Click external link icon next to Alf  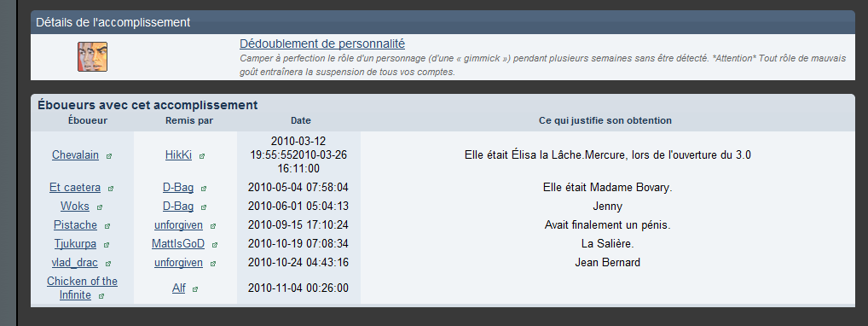pyautogui.click(x=195, y=288)
